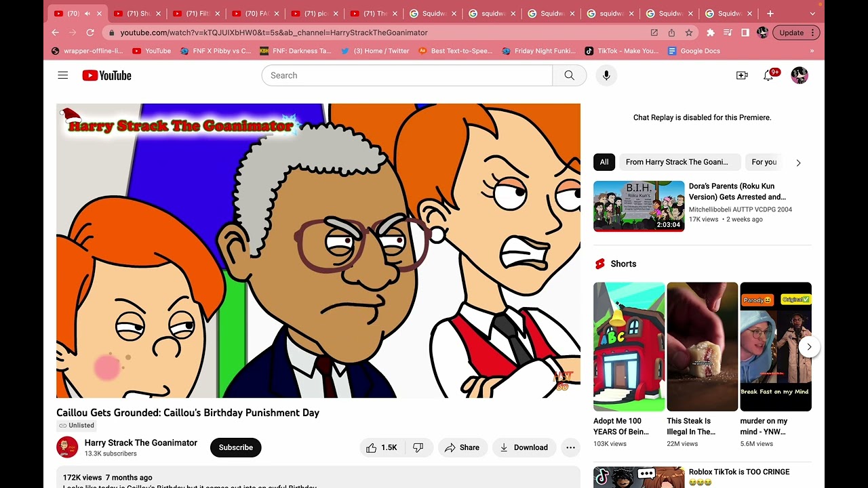This screenshot has width=868, height=488.
Task: Open the Create video camera icon
Action: click(x=742, y=75)
